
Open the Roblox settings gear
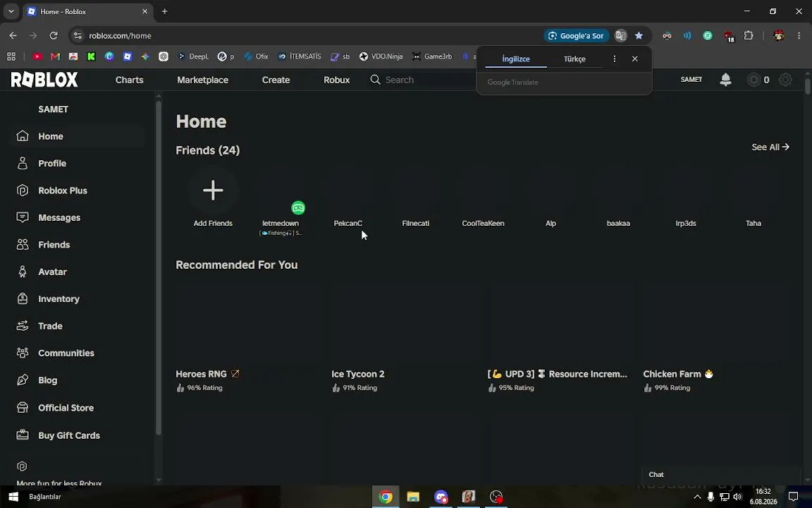coord(785,80)
